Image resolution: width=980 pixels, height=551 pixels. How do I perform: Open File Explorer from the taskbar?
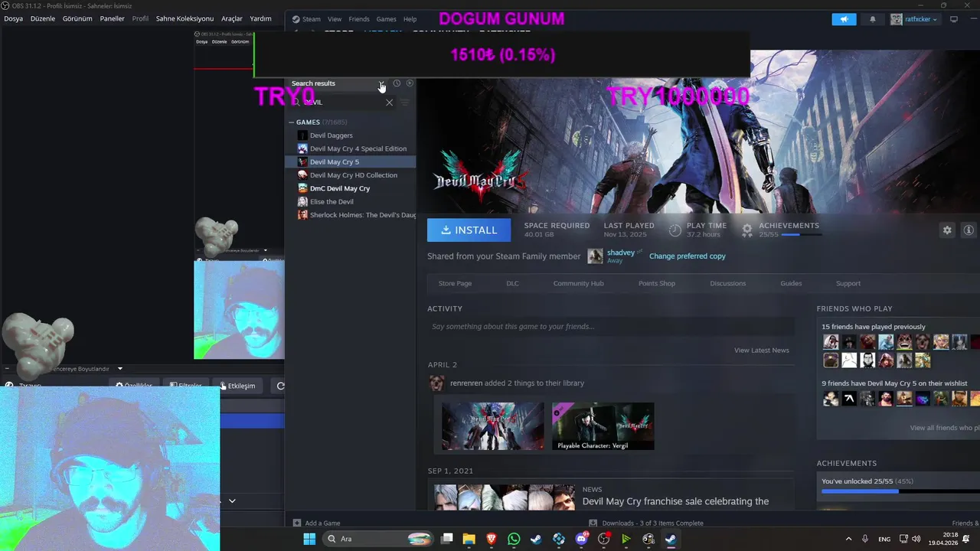pos(469,539)
